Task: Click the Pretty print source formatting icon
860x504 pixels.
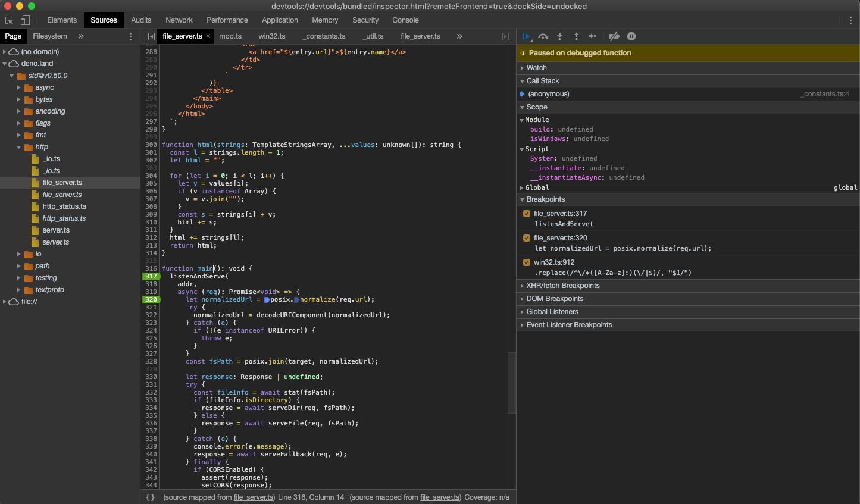Action: (151, 497)
